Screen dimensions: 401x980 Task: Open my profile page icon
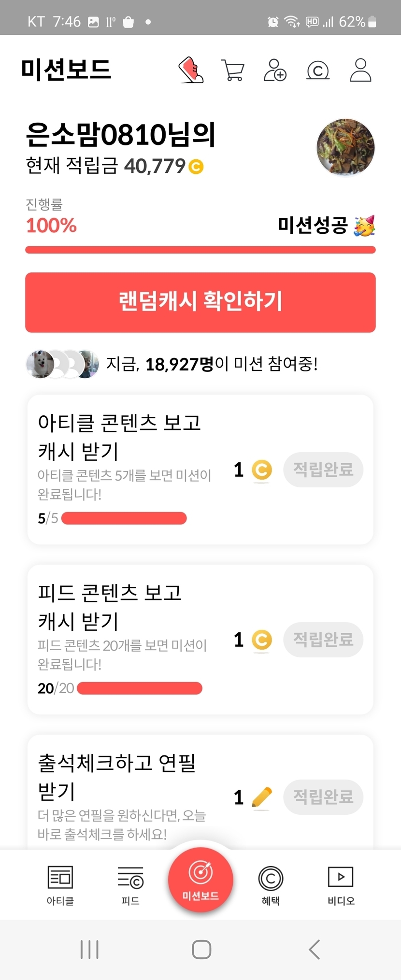click(360, 71)
